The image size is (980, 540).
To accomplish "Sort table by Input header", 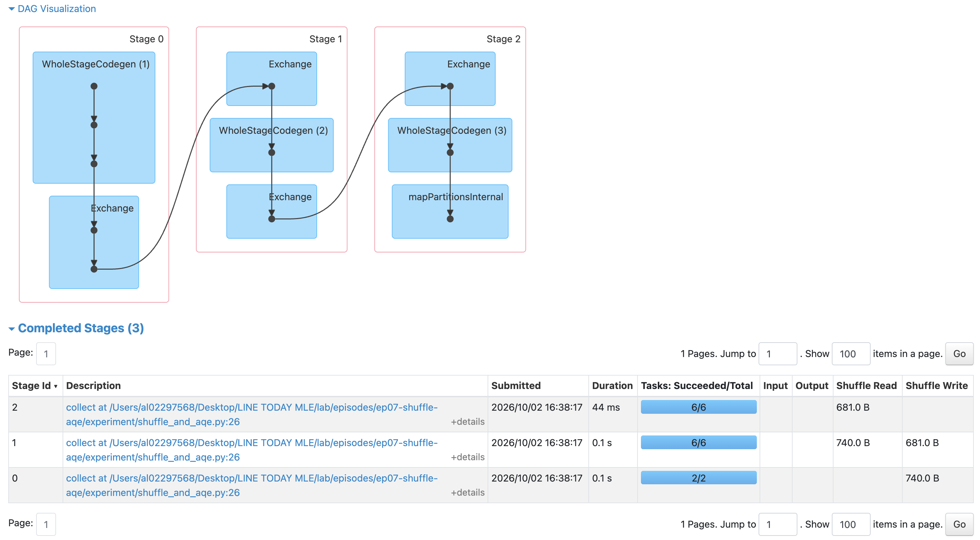I will pyautogui.click(x=775, y=386).
